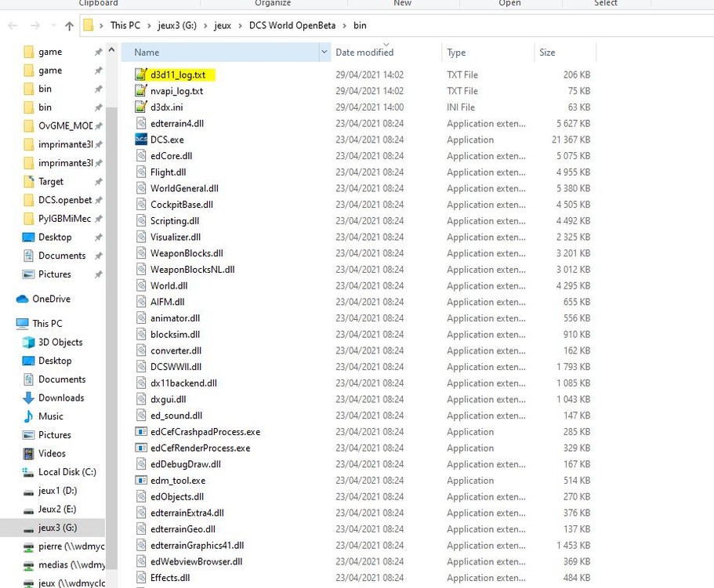This screenshot has height=588, width=714.
Task: Select 'DCS World OpenBeta' breadcrumb segment
Action: tap(292, 26)
